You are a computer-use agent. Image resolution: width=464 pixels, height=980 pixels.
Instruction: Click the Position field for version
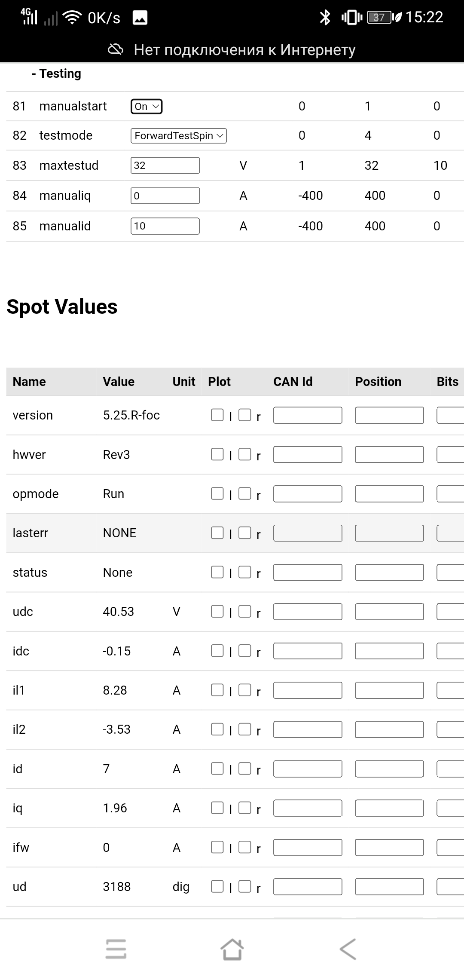click(x=389, y=415)
